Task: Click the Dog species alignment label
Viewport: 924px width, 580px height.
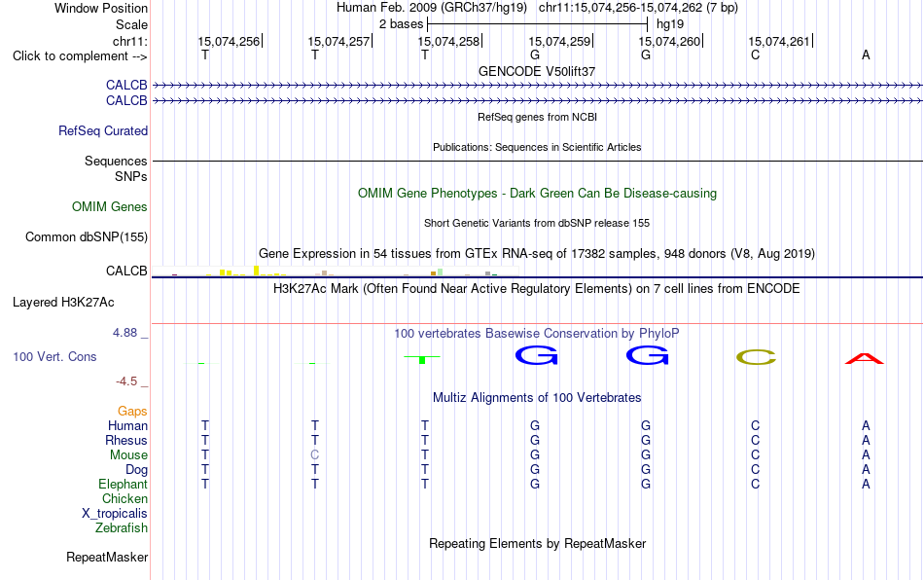Action: click(x=136, y=470)
